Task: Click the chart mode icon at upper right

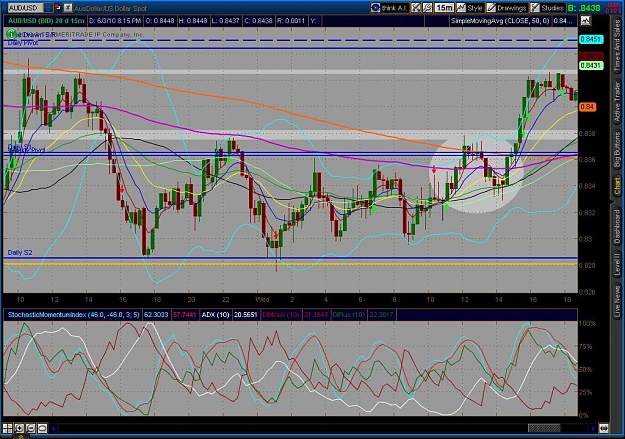Action: coord(585,20)
